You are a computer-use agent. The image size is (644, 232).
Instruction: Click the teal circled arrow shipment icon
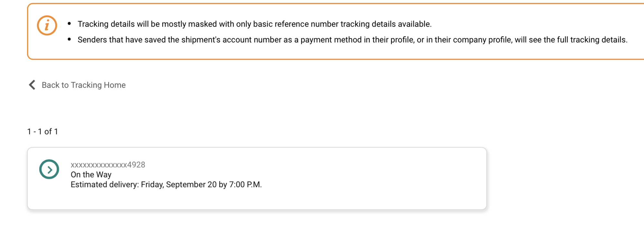pos(49,169)
